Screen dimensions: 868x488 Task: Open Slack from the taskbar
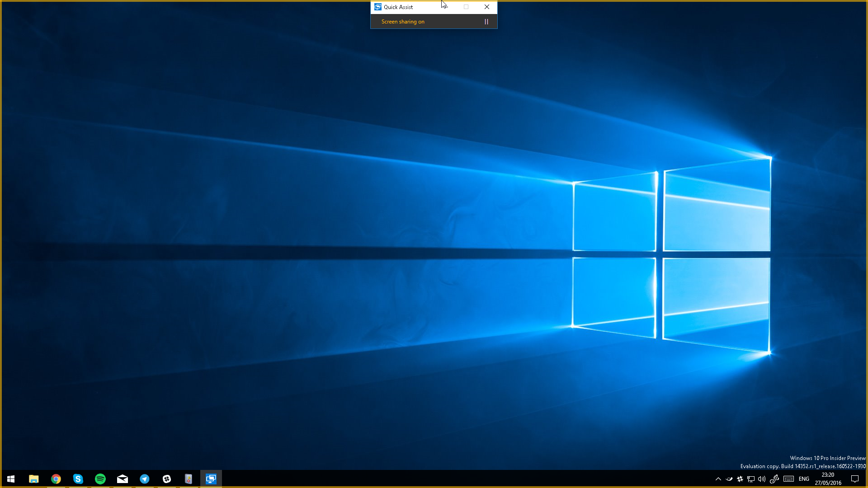(x=166, y=479)
